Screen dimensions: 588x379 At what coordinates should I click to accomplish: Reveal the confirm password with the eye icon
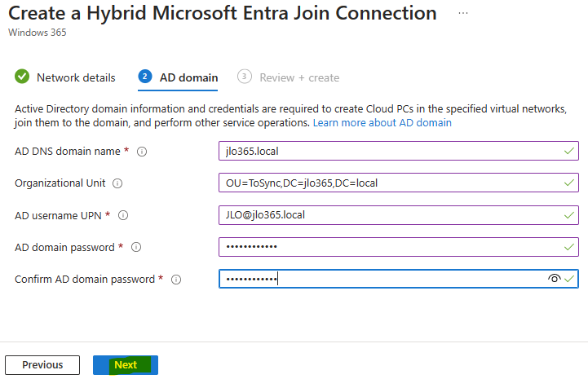click(554, 279)
